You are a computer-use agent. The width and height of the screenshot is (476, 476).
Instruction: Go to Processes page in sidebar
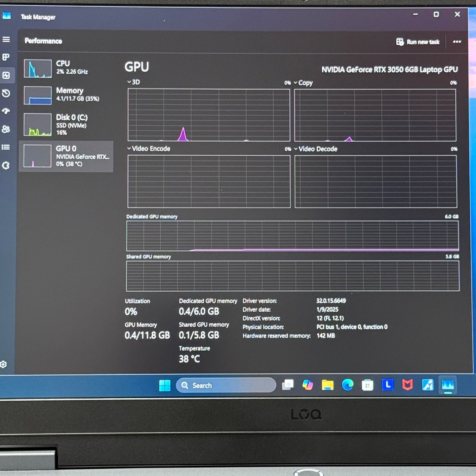click(x=6, y=57)
